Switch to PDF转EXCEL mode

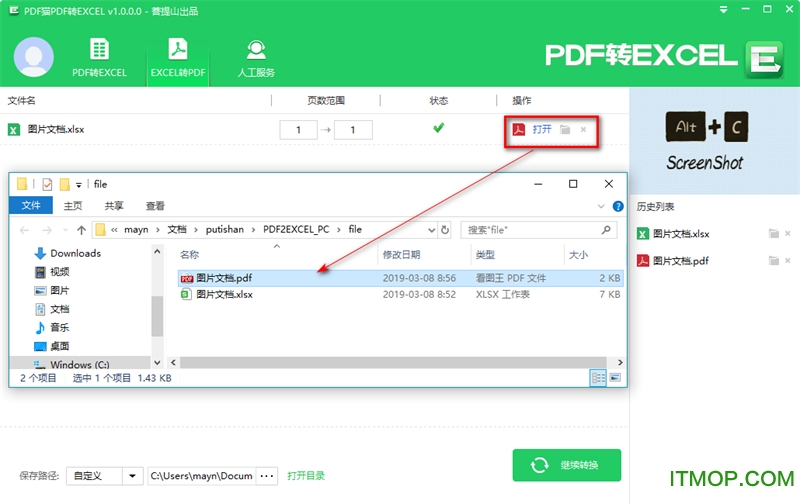(99, 58)
